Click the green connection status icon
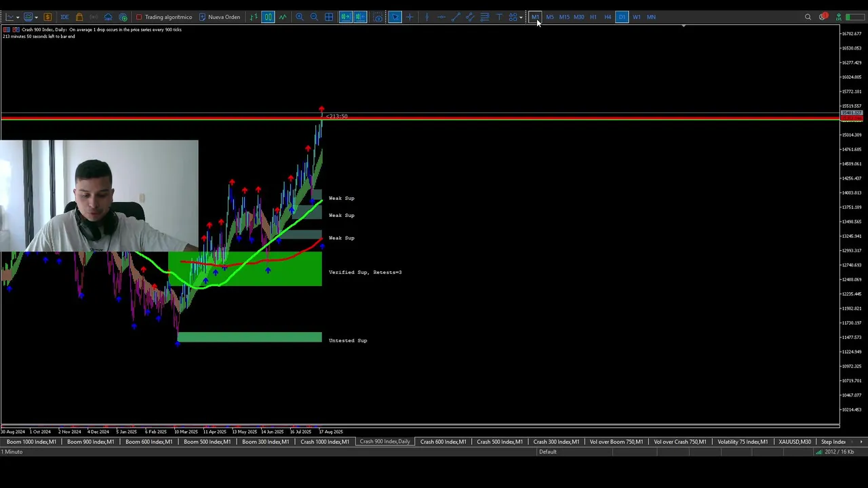This screenshot has height=488, width=868. click(839, 17)
